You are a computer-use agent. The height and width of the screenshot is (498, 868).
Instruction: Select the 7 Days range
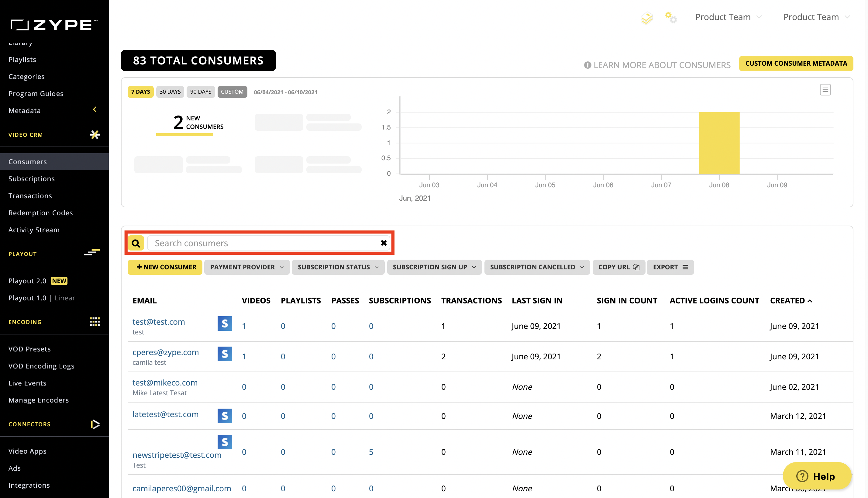140,92
